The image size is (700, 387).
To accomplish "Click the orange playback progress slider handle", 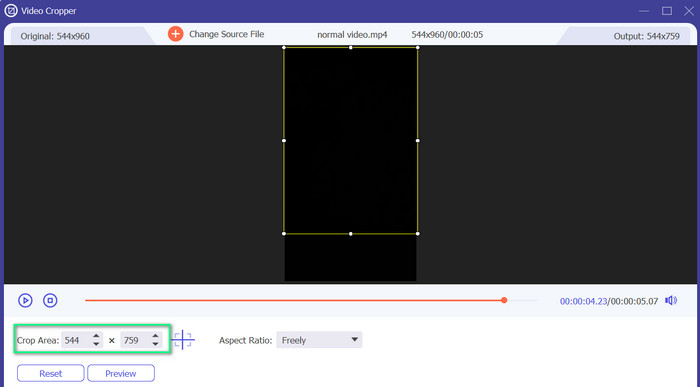I will (x=504, y=300).
